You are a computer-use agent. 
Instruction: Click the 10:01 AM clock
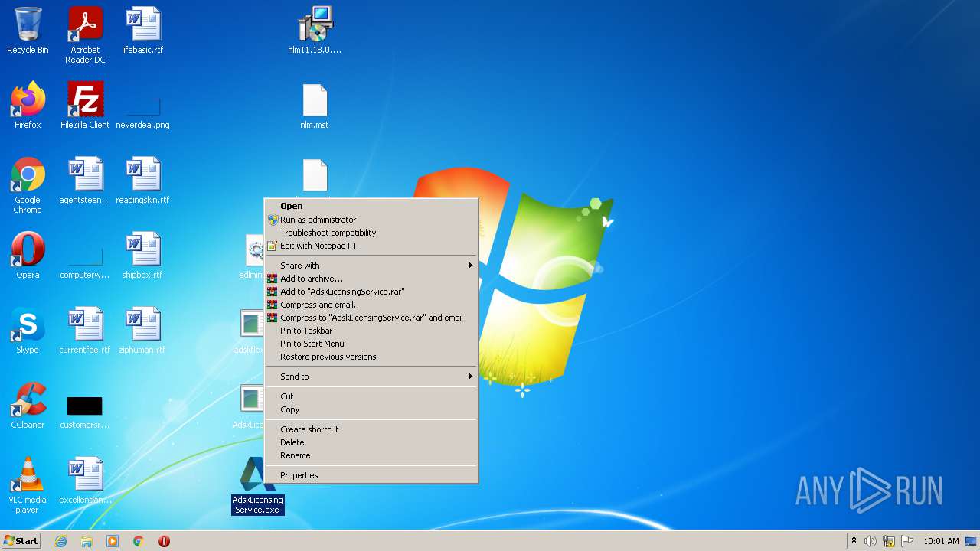941,541
